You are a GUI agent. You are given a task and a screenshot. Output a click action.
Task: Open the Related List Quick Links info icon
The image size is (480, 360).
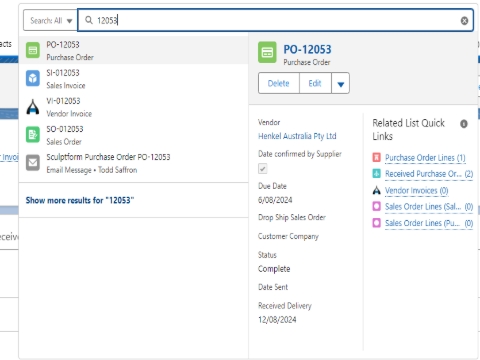pyautogui.click(x=464, y=124)
